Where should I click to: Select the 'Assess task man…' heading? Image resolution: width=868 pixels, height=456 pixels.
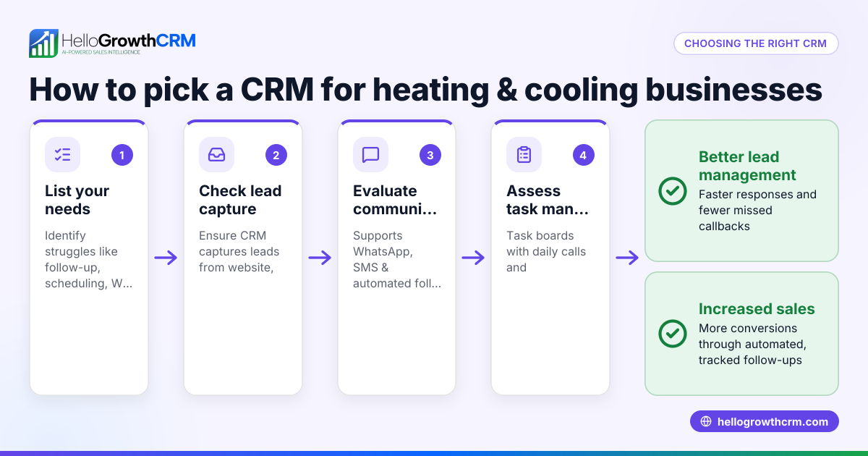[548, 200]
